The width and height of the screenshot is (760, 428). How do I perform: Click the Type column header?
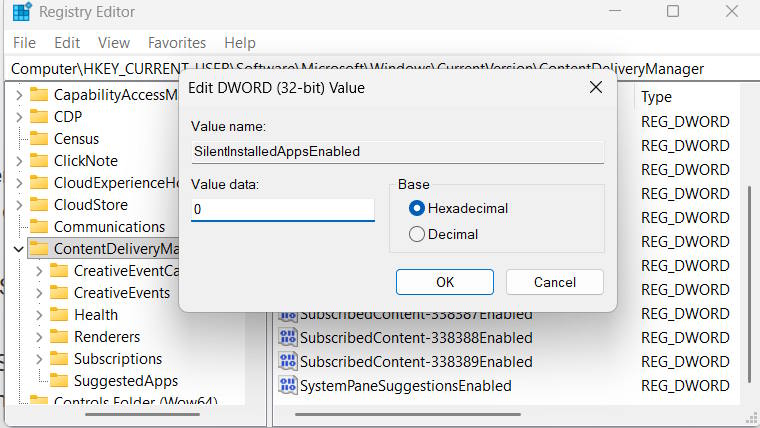pos(656,97)
